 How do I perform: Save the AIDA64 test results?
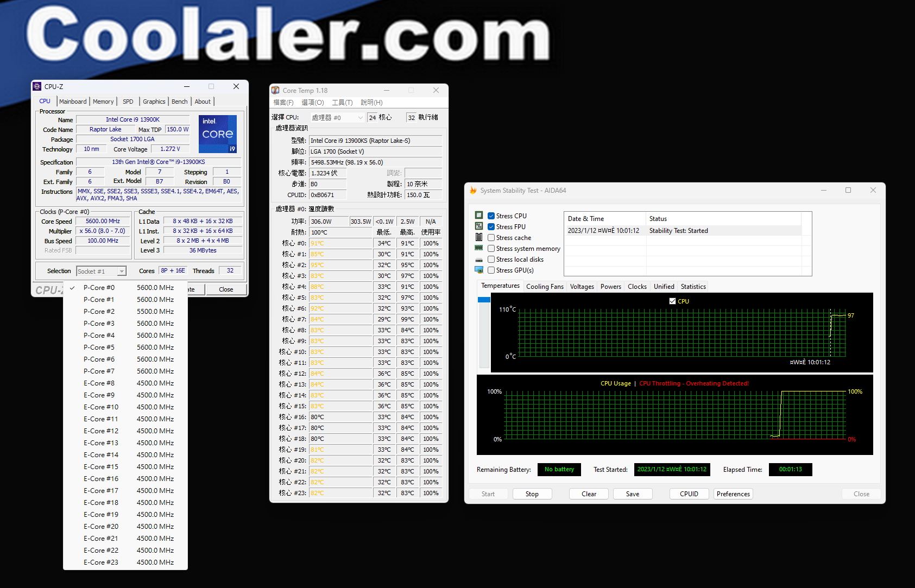633,494
